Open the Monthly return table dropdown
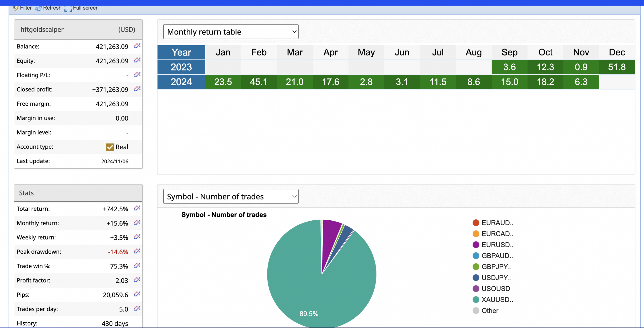Image resolution: width=644 pixels, height=328 pixels. (x=231, y=32)
